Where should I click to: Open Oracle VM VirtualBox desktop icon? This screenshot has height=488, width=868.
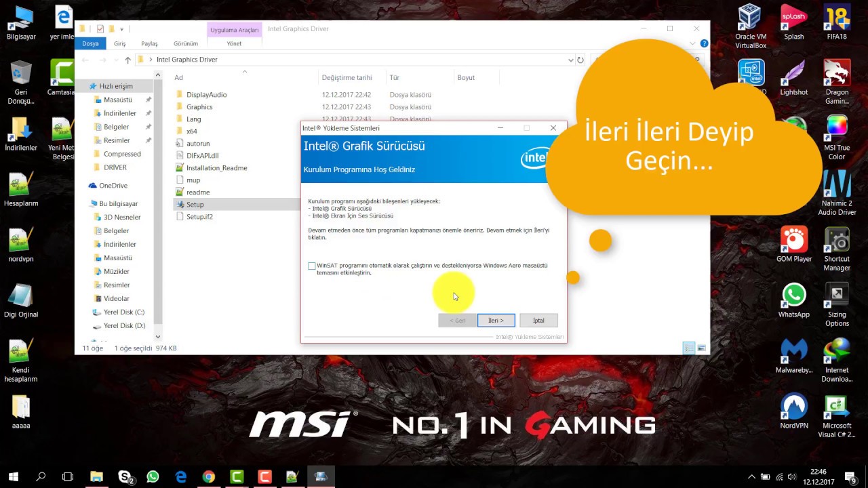tap(751, 27)
